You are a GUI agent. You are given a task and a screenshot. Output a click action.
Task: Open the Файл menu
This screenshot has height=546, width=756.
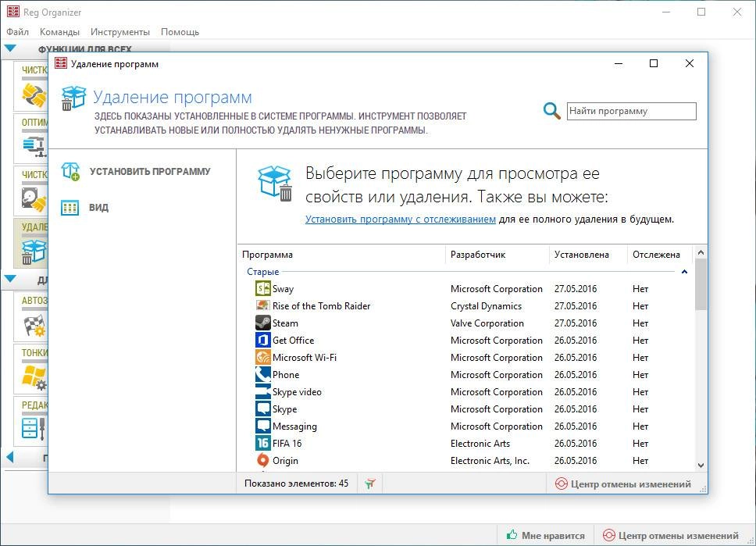point(17,32)
